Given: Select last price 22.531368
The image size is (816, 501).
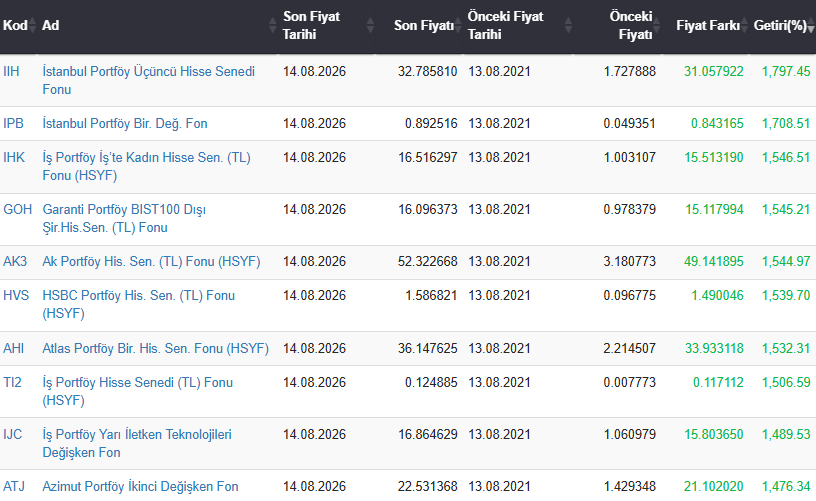Looking at the screenshot, I should point(427,486).
